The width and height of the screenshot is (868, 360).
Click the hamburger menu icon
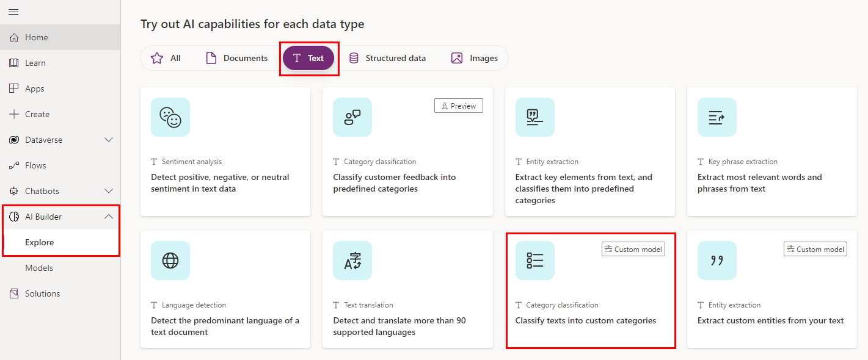click(13, 12)
